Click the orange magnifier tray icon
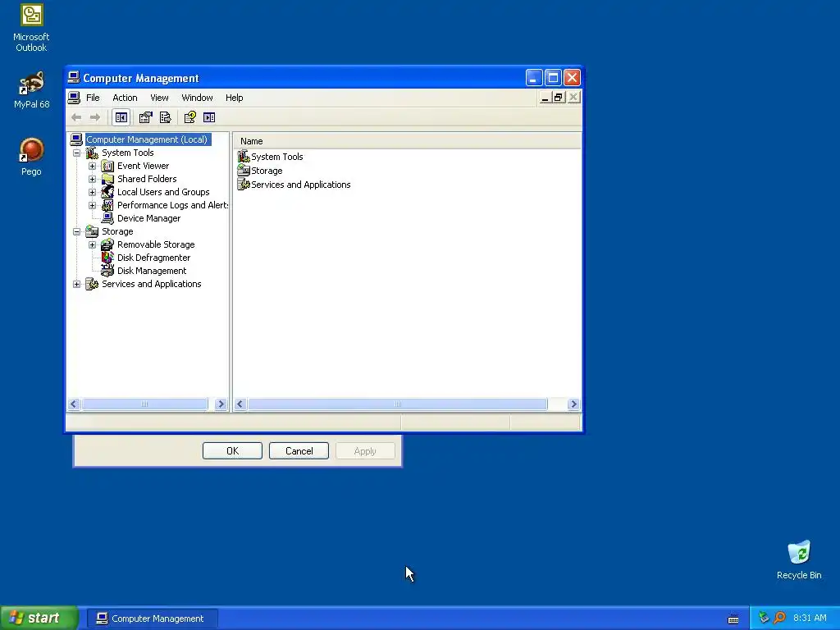The height and width of the screenshot is (630, 840). tap(779, 619)
